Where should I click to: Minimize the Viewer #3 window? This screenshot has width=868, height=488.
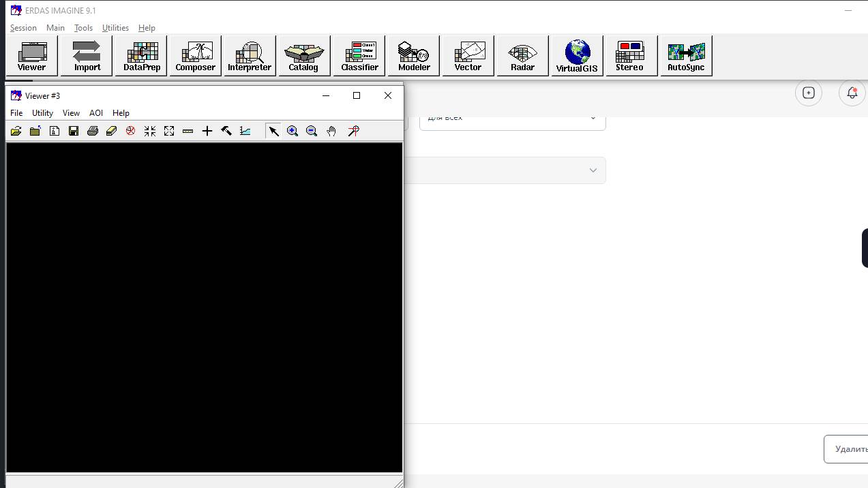click(x=326, y=95)
